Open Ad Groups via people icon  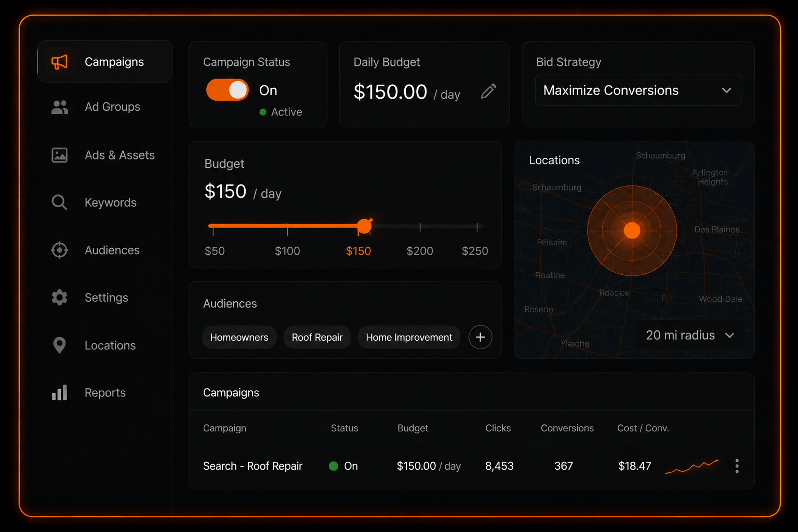pyautogui.click(x=60, y=107)
